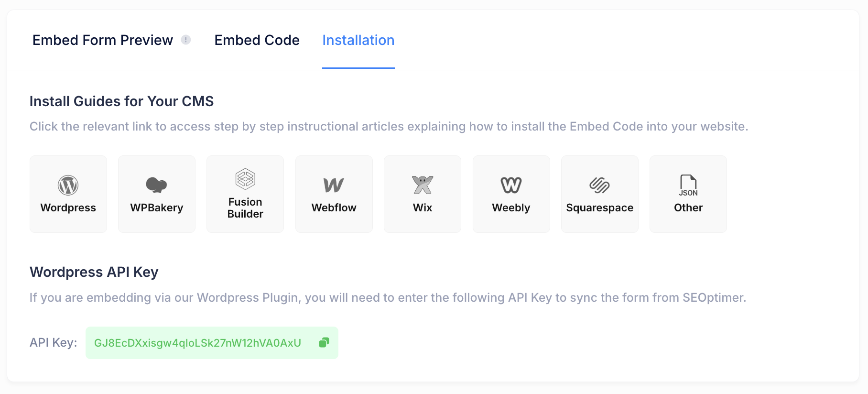Open the Wordpress install guide label
The image size is (868, 394).
coord(68,208)
